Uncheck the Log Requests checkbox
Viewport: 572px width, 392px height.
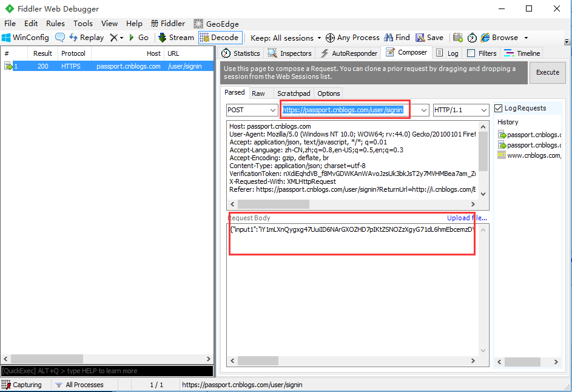[x=499, y=107]
